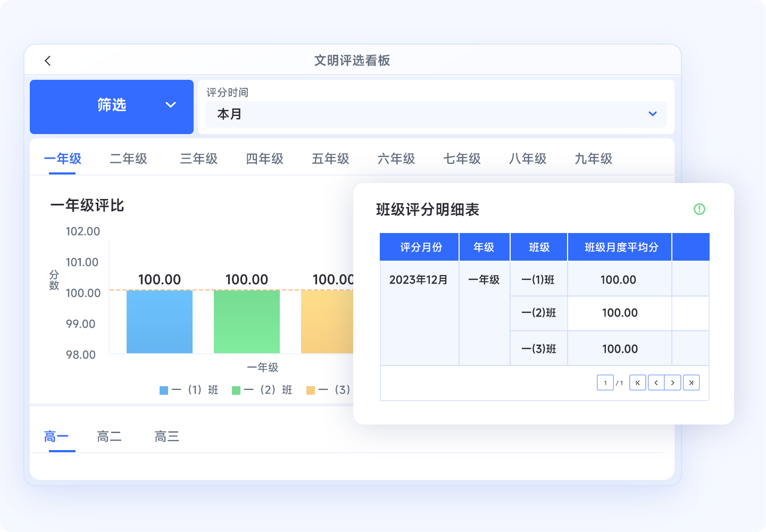Click 班级评分明细表 title
Image resolution: width=766 pixels, height=532 pixels.
point(428,210)
